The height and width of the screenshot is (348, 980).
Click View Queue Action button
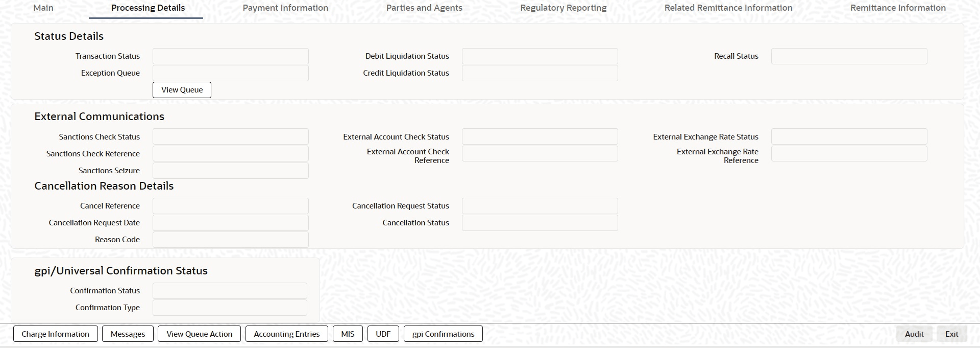pos(199,334)
